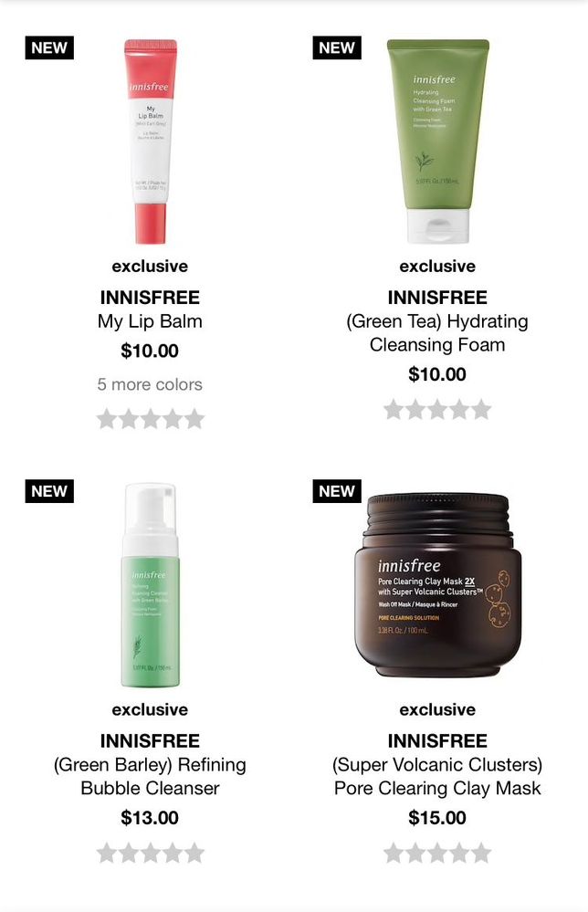Open the My Lip Balm product image

151,142
